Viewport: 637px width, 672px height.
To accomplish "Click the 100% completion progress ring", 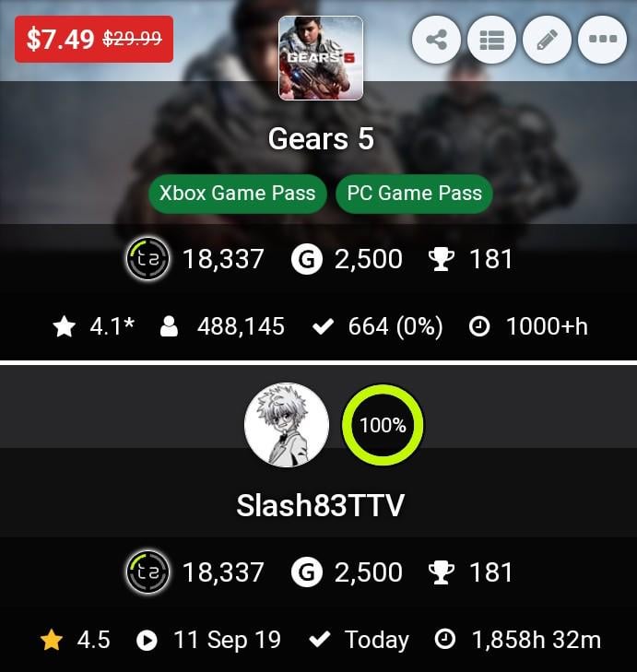I will [383, 425].
